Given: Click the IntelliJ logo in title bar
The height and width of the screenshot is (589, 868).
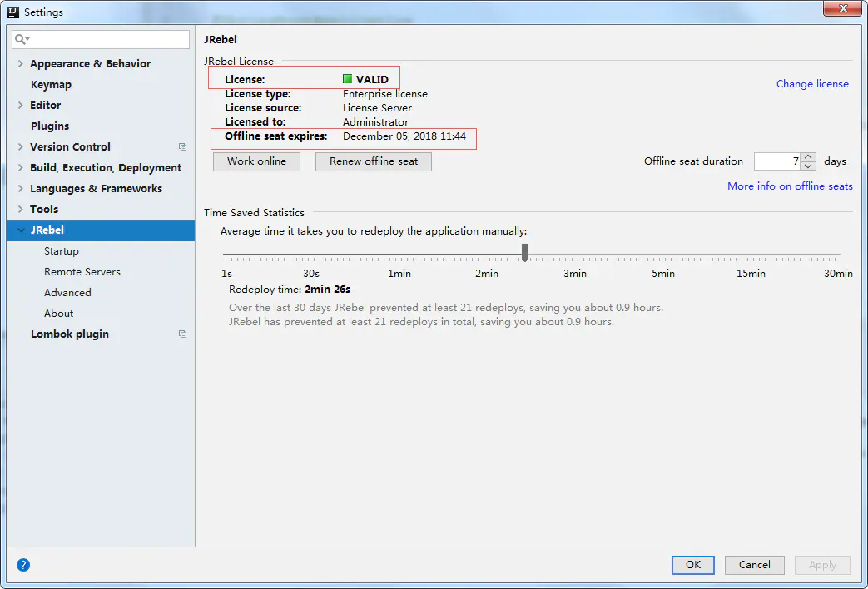Looking at the screenshot, I should [x=13, y=12].
